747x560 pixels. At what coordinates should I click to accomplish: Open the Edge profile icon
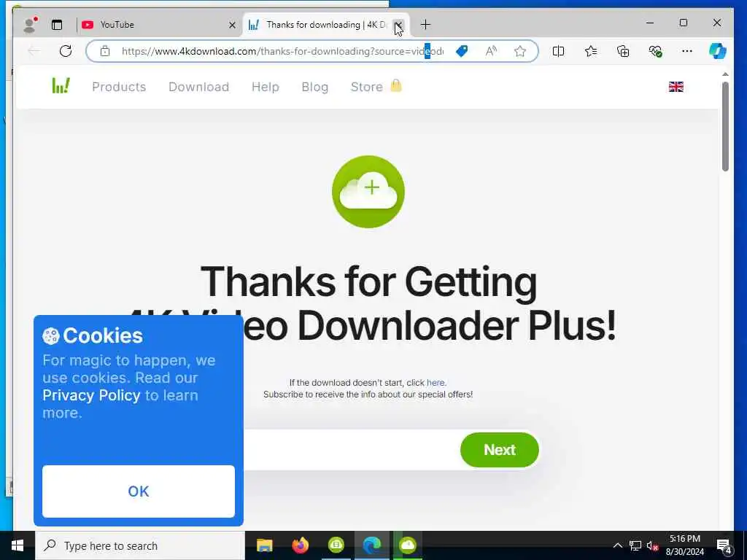30,25
